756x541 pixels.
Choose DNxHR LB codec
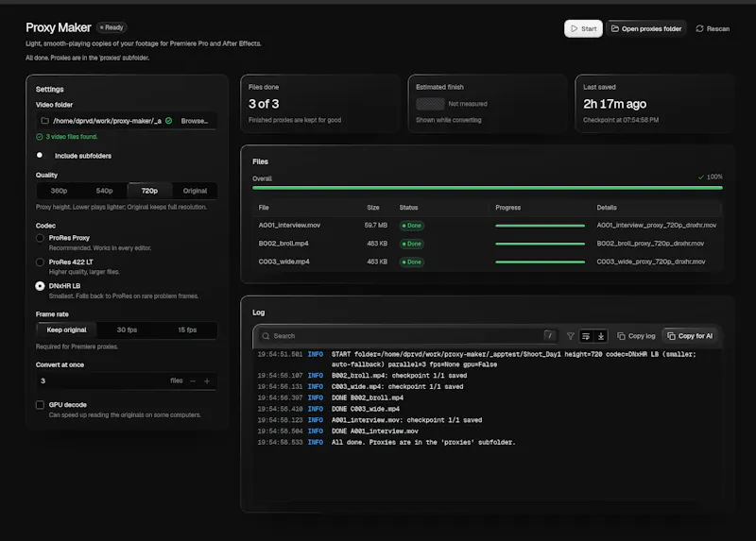click(x=40, y=286)
